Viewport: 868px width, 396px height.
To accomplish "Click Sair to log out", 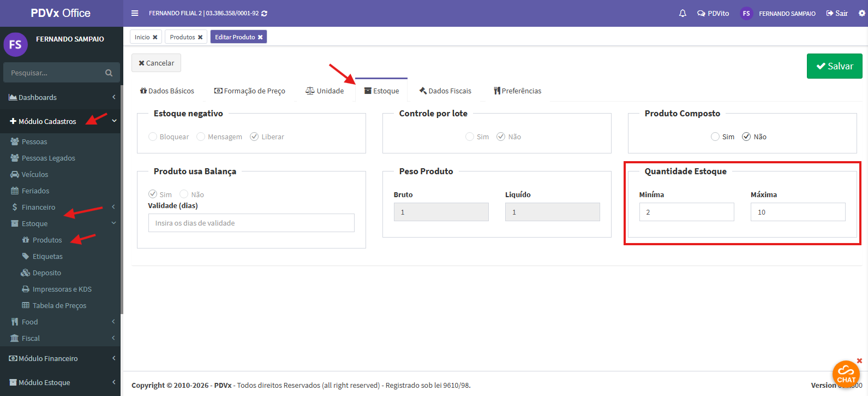I will click(x=837, y=13).
